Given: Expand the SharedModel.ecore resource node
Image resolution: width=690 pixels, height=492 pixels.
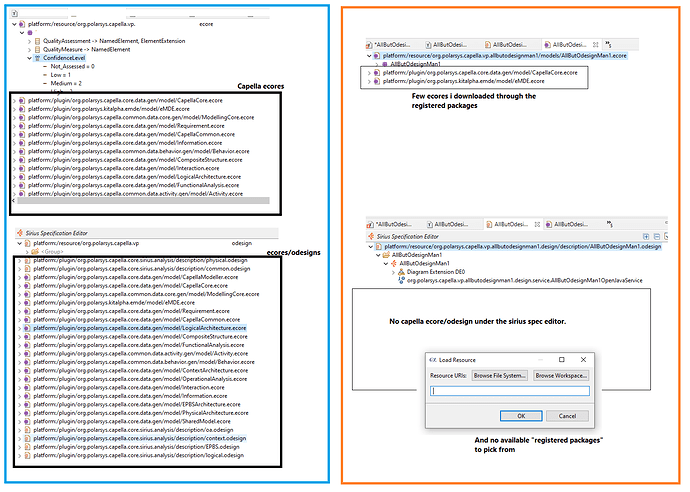Looking at the screenshot, I should pyautogui.click(x=19, y=422).
